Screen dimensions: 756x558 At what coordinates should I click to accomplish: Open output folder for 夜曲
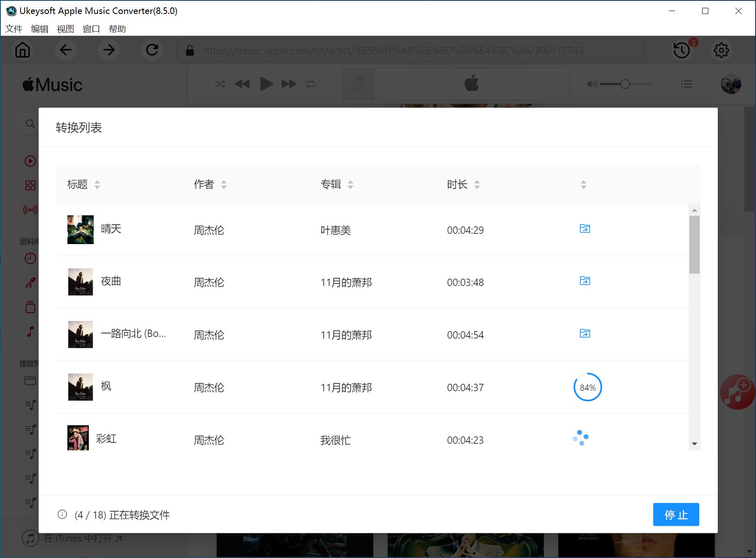point(585,281)
